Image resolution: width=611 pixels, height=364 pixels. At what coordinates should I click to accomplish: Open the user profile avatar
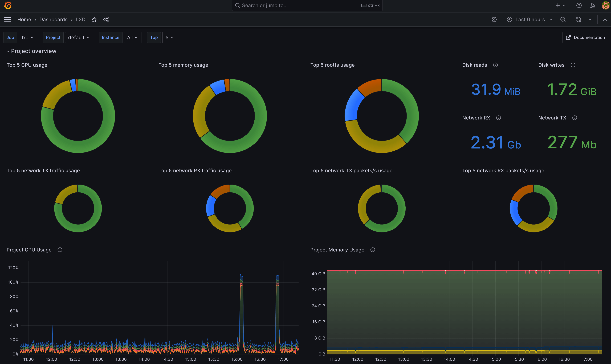[x=605, y=5]
